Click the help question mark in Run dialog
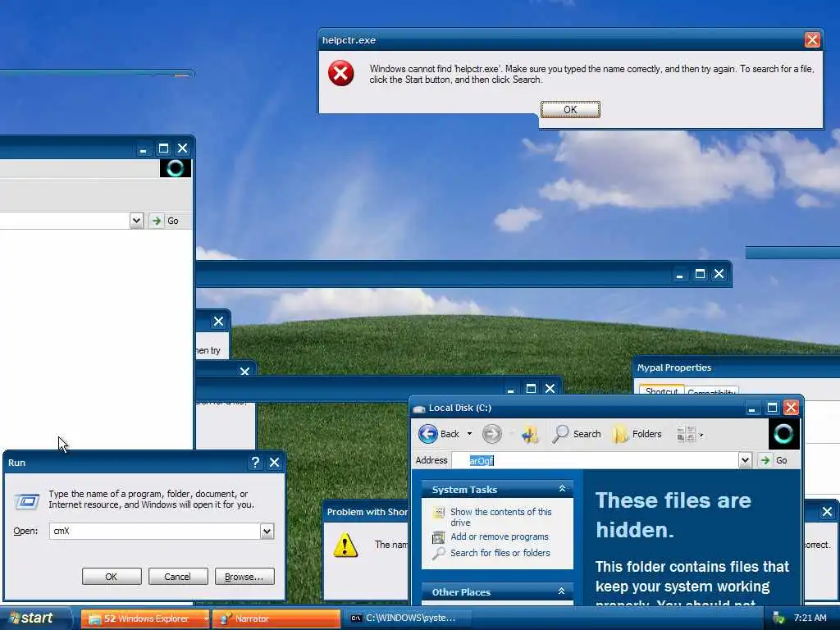 point(255,463)
